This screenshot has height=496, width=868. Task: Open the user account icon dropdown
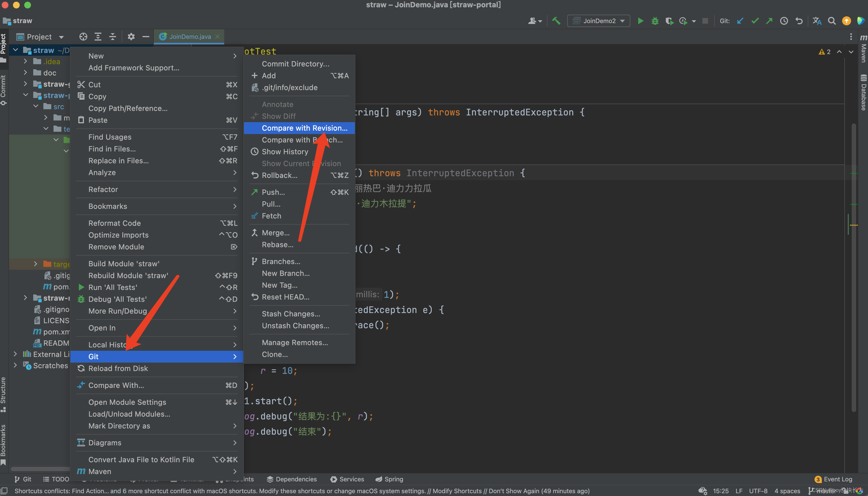[x=535, y=21]
